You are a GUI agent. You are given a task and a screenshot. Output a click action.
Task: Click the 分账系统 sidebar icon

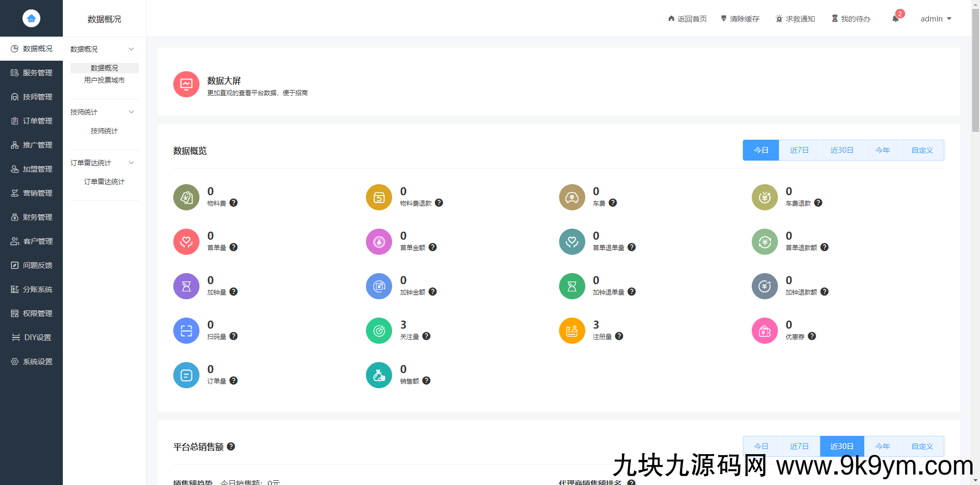(31, 289)
